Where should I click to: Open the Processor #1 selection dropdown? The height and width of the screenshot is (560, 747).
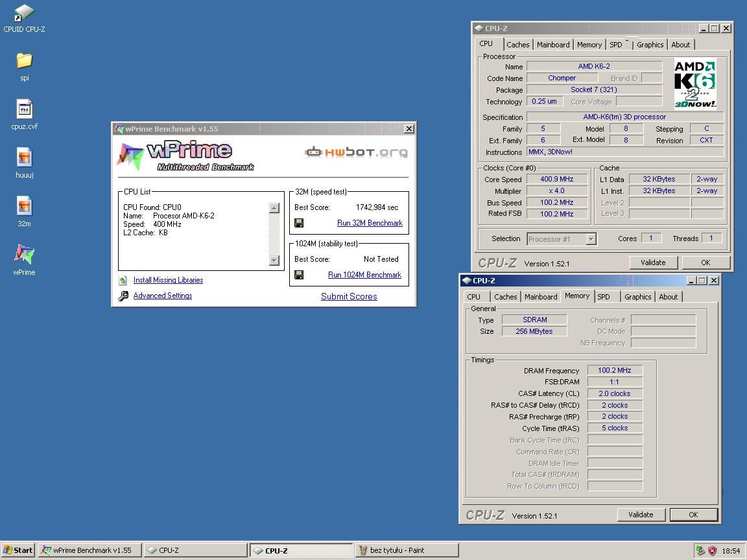pyautogui.click(x=591, y=239)
